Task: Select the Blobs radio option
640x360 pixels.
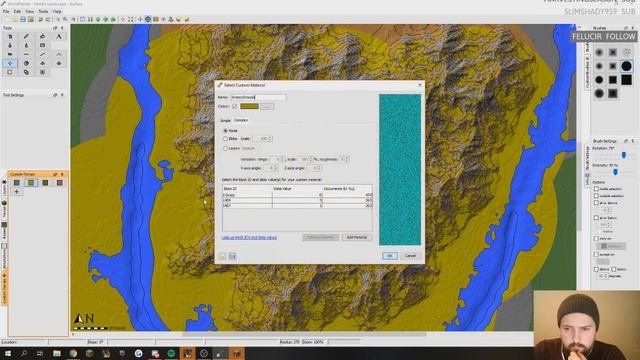Action: [225, 139]
